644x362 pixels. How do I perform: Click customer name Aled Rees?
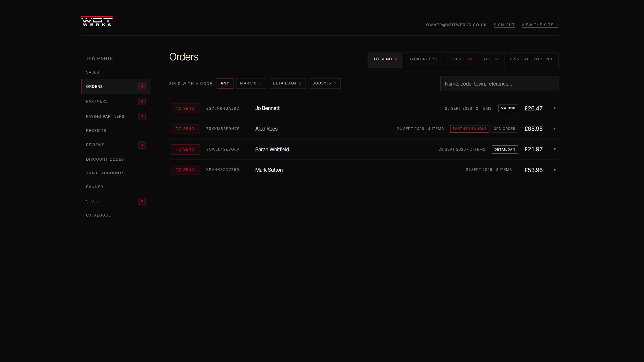(266, 129)
